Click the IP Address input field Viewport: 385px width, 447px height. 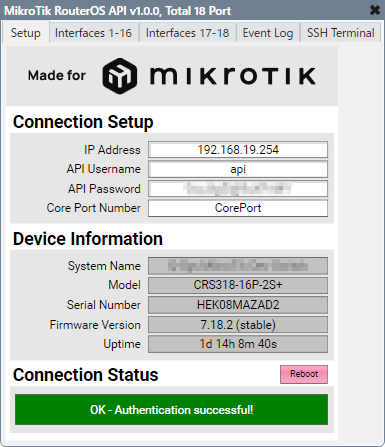click(x=238, y=150)
